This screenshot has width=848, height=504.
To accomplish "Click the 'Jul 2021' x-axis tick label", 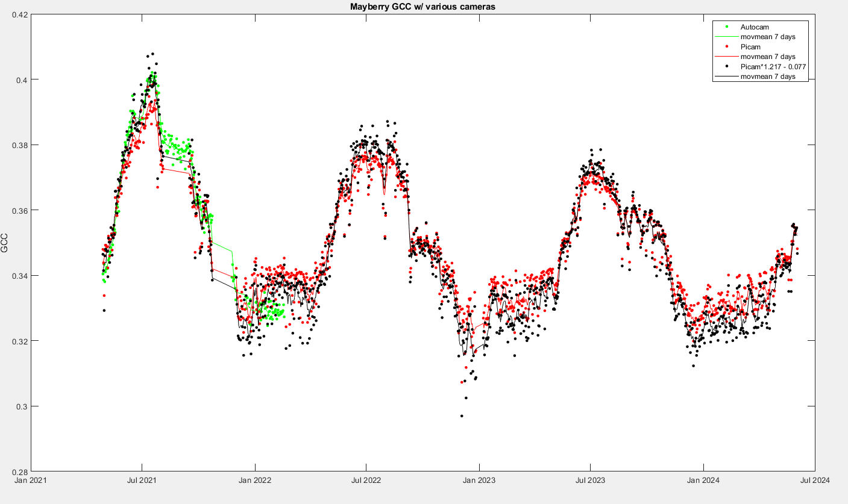I will point(142,481).
